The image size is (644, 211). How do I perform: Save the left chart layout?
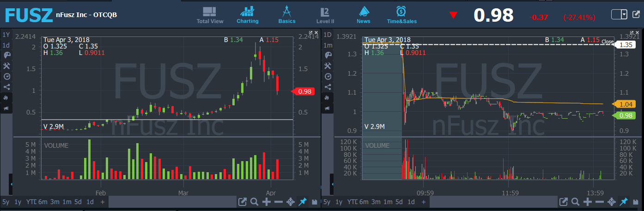tap(315, 202)
